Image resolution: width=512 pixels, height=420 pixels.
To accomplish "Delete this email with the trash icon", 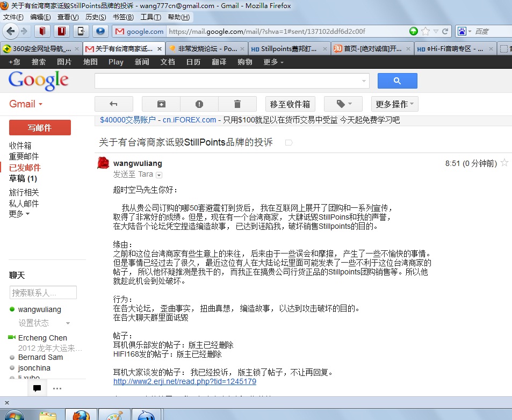I will [x=237, y=104].
